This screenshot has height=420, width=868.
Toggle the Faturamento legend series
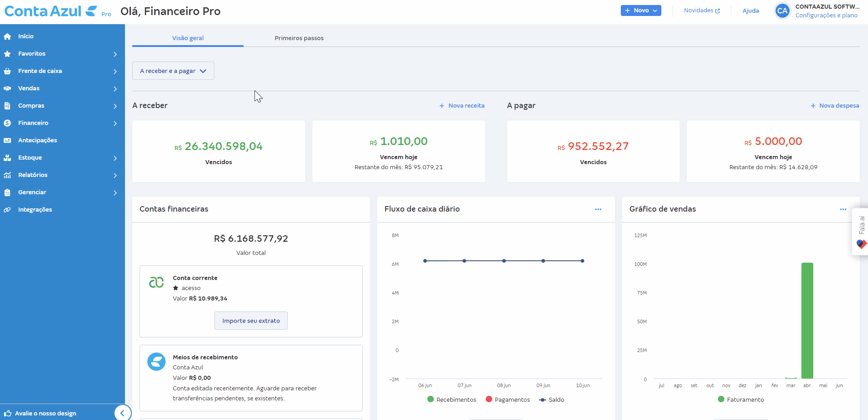point(741,399)
